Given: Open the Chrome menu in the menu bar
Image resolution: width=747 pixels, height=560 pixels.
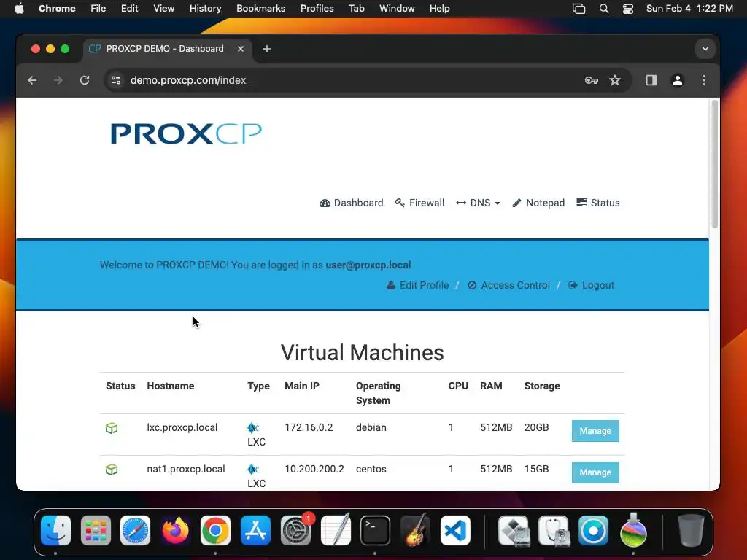Looking at the screenshot, I should pyautogui.click(x=57, y=9).
